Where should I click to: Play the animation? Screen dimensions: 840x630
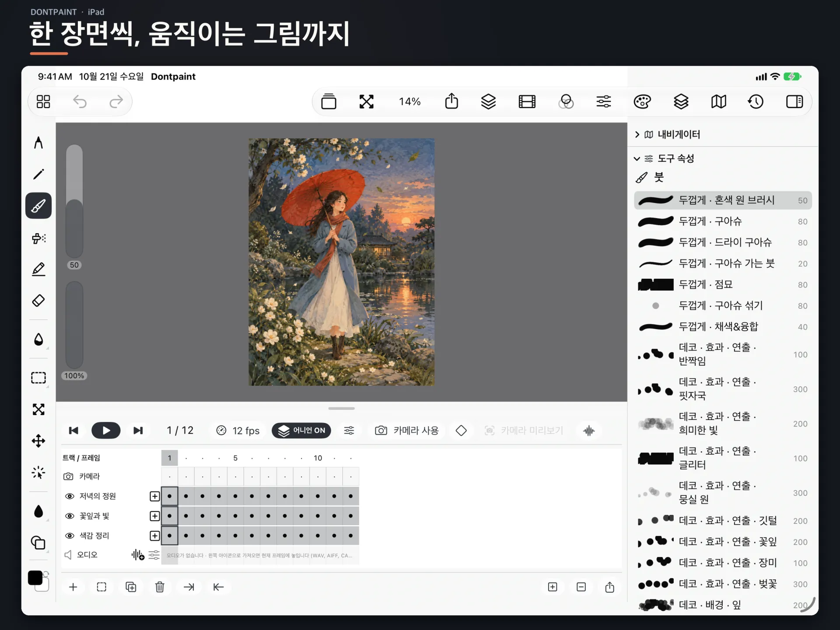(106, 430)
